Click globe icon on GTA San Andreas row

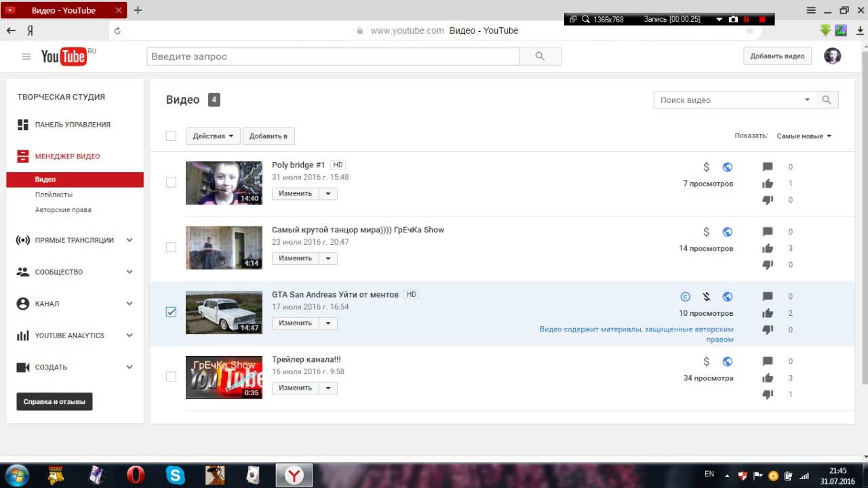coord(727,297)
